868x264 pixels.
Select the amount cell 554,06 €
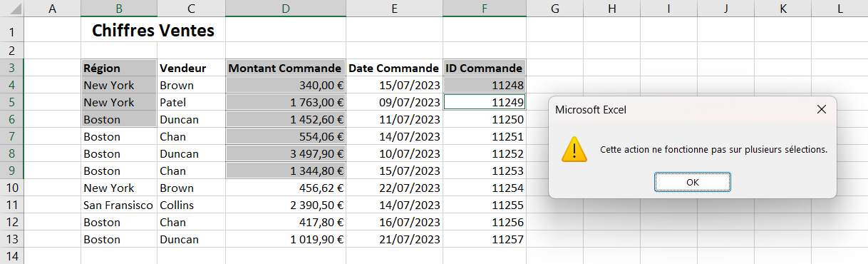[x=286, y=136]
